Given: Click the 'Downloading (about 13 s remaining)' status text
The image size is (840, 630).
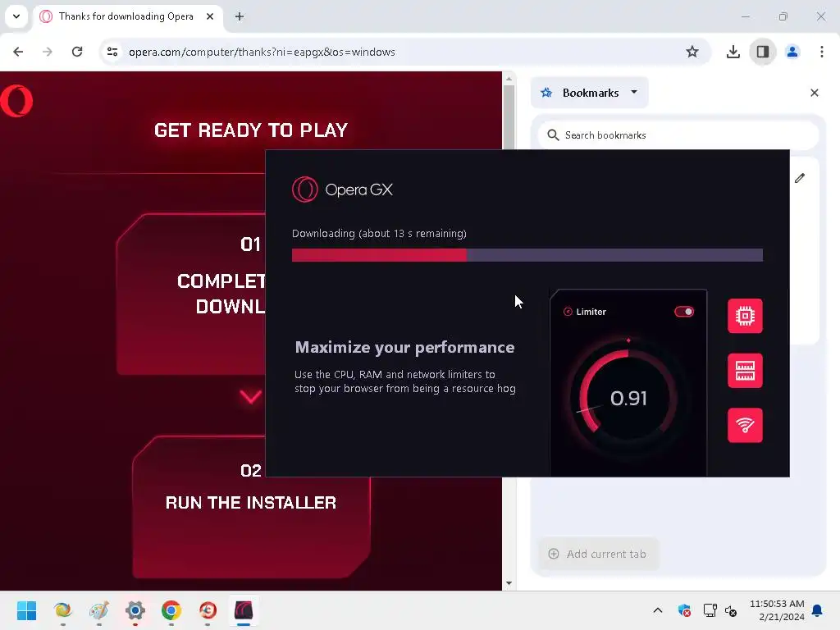Looking at the screenshot, I should [379, 234].
